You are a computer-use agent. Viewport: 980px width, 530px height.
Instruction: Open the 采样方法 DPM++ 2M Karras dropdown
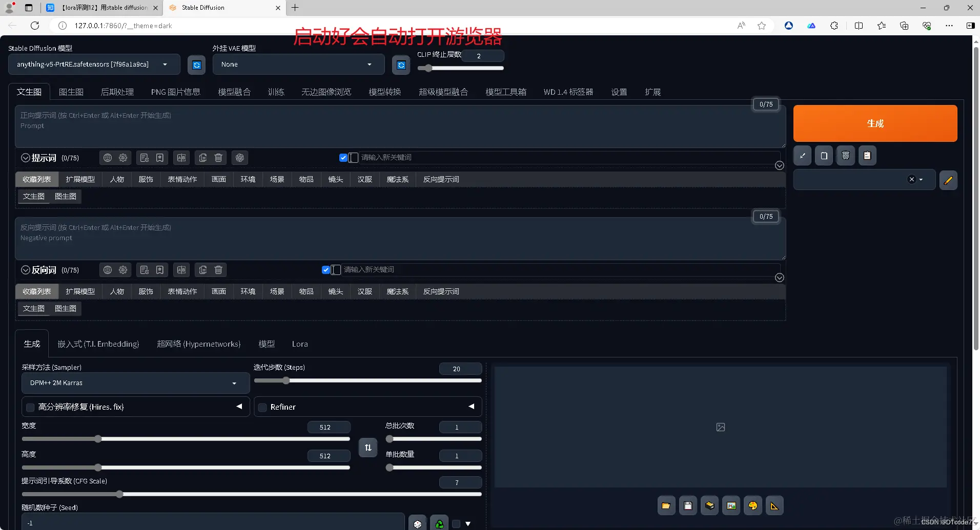coord(135,383)
